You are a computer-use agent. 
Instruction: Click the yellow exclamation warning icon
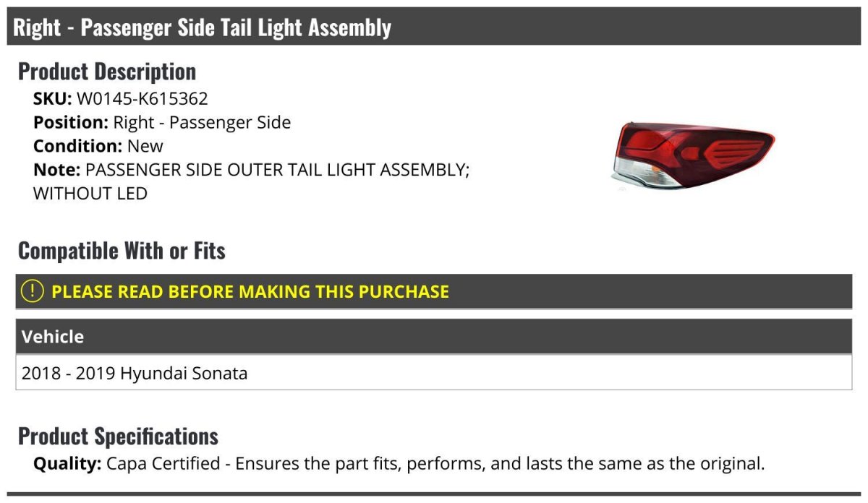pos(33,291)
